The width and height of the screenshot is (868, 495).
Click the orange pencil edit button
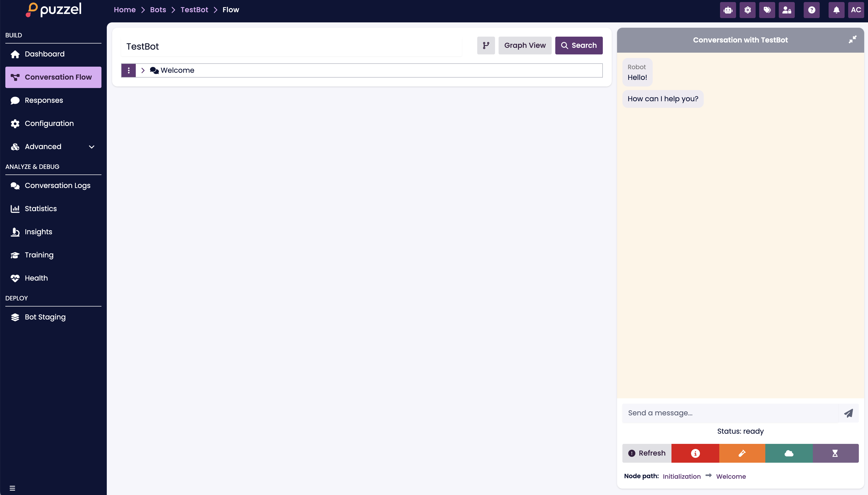(x=742, y=453)
